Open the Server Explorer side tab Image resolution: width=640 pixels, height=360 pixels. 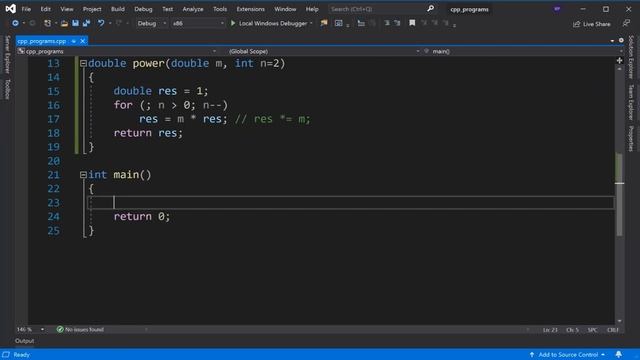tap(7, 55)
